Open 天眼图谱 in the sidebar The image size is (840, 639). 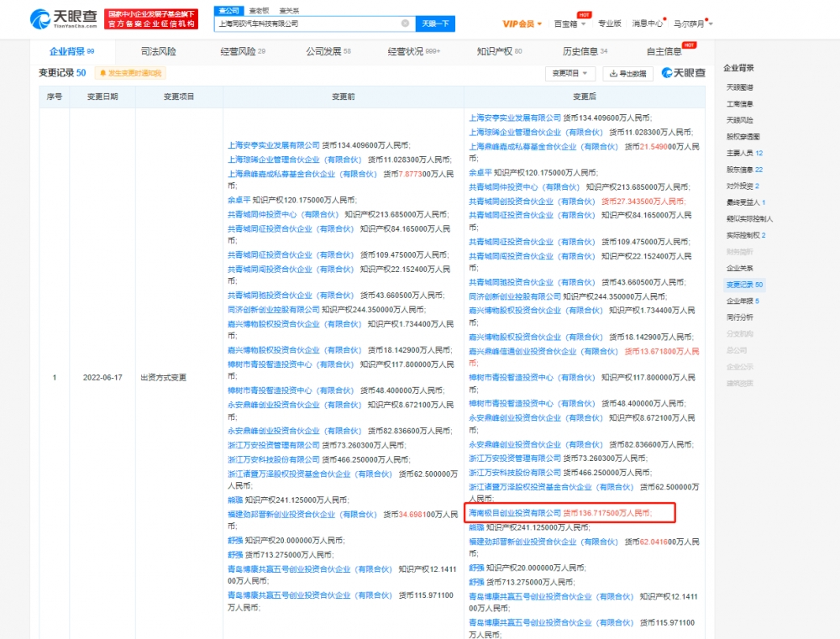point(739,87)
